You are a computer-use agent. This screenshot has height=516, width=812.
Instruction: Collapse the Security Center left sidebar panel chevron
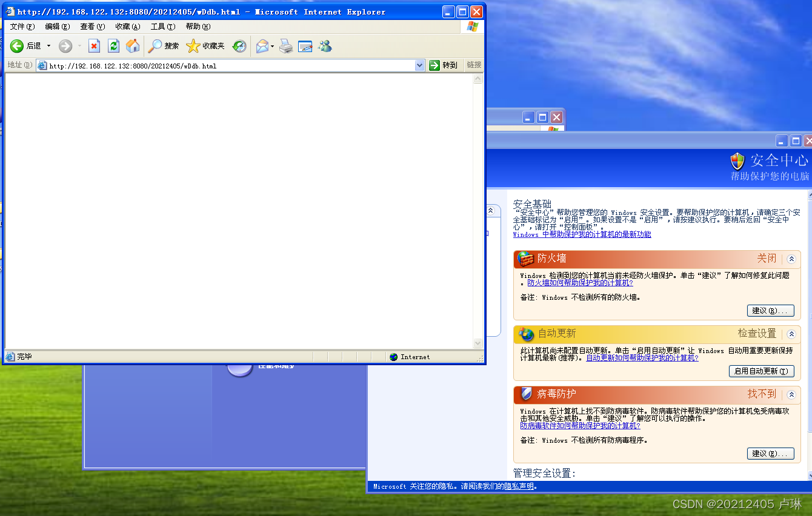[x=490, y=210]
